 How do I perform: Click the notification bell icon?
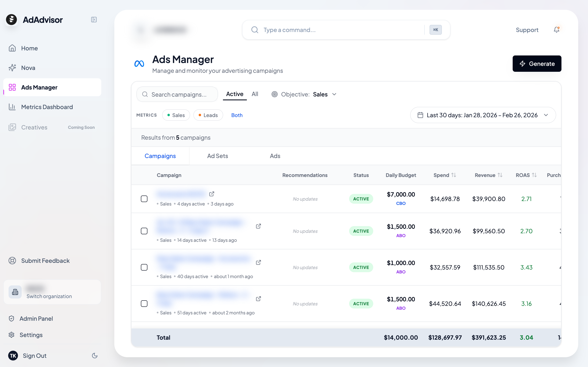click(x=556, y=30)
